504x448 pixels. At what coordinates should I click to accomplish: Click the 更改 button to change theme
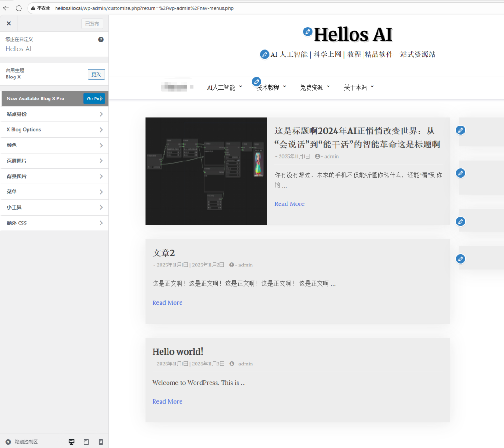click(x=96, y=74)
